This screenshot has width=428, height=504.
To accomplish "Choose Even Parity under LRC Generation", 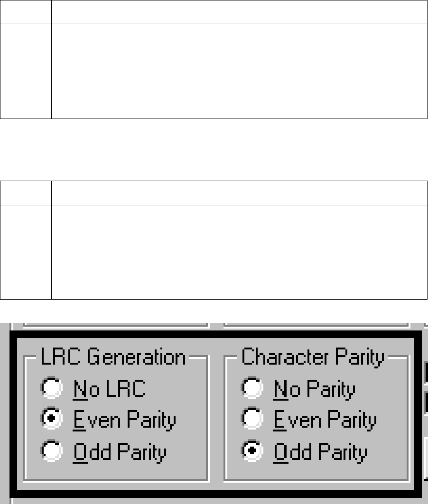I will [51, 421].
